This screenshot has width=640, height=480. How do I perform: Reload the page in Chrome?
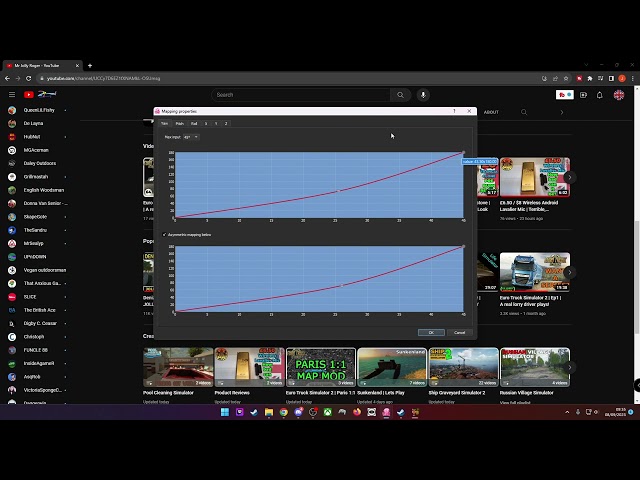29,78
